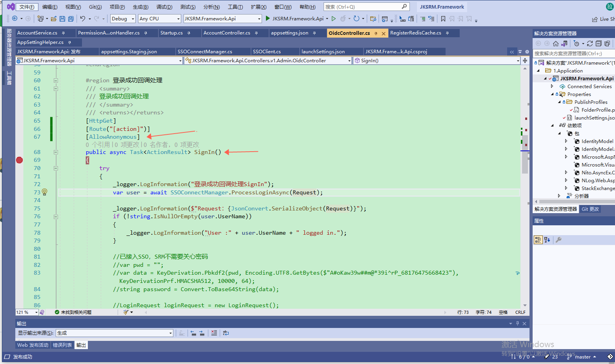This screenshot has height=364, width=615.
Task: Click the wrench icon in Properties panel
Action: (559, 240)
